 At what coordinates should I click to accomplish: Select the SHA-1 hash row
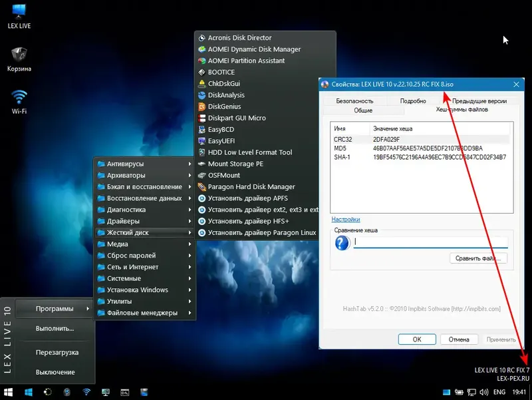[x=421, y=157]
